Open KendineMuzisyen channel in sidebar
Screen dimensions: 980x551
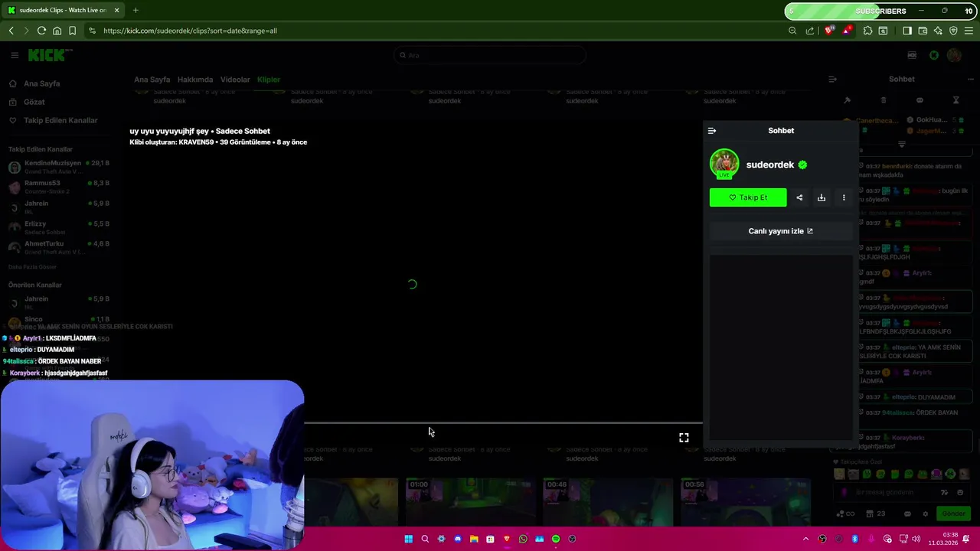pos(59,166)
